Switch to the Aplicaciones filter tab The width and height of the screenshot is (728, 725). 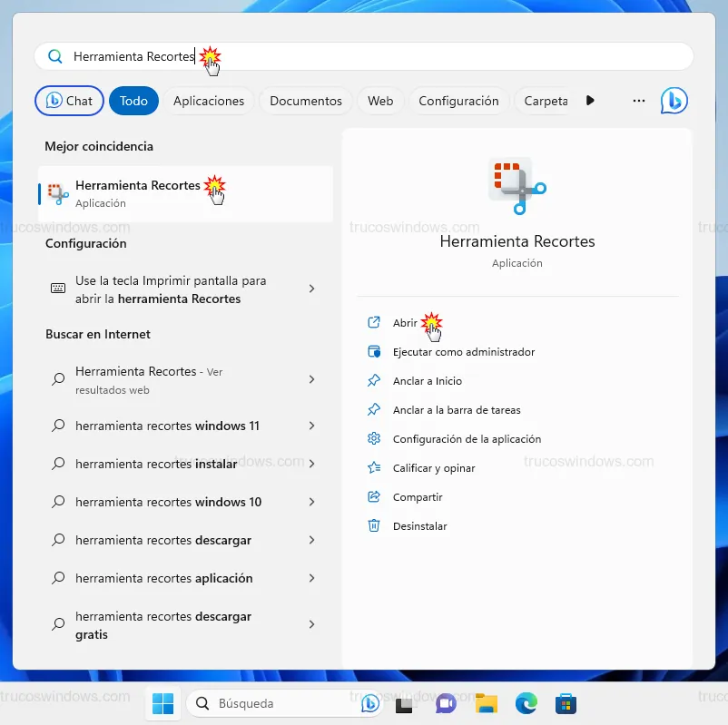209,101
